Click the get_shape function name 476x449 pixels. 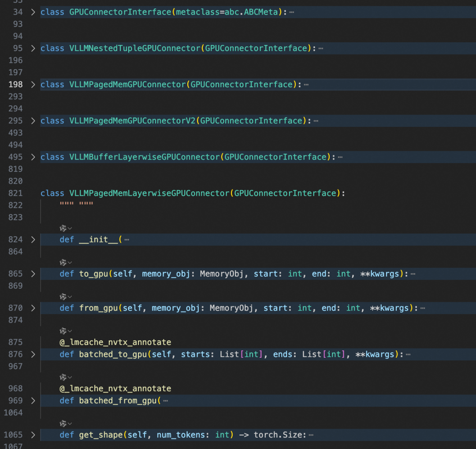pos(101,435)
